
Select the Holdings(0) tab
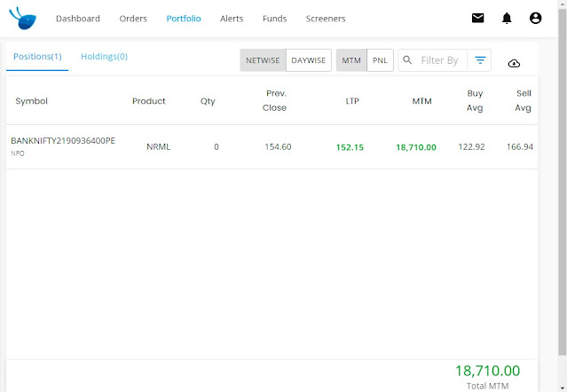[104, 57]
